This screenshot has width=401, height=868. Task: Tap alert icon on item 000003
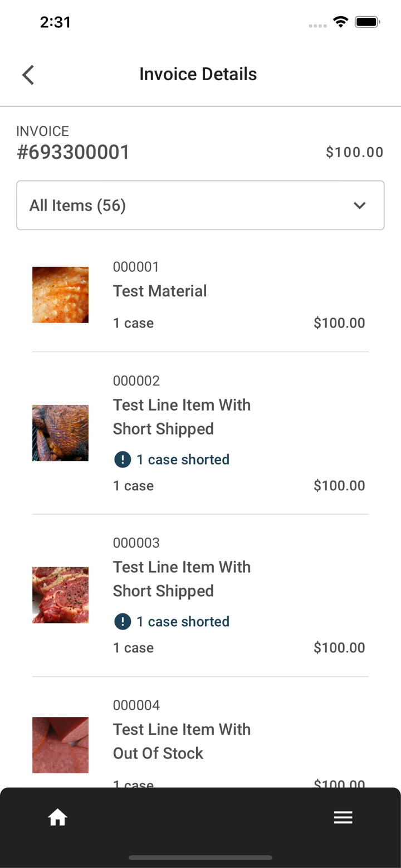coord(123,622)
